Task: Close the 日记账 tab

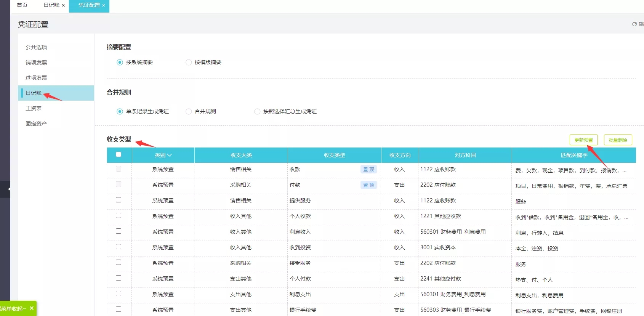Action: (63, 5)
